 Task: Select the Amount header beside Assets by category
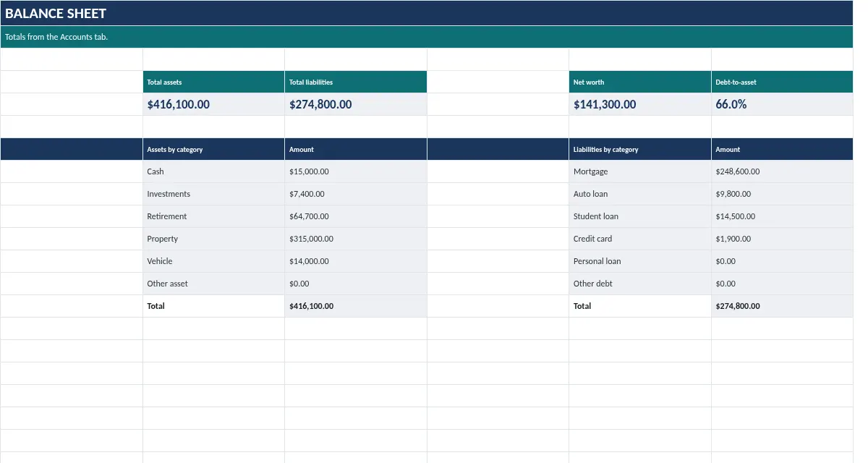[356, 149]
